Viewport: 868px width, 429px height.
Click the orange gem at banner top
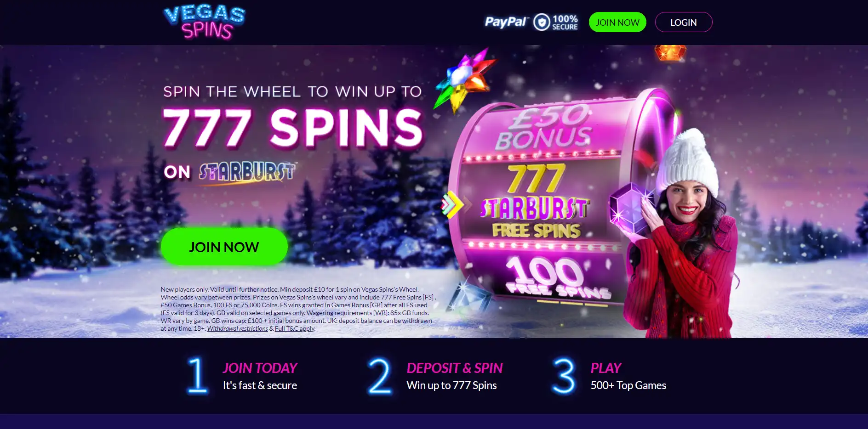pos(670,52)
